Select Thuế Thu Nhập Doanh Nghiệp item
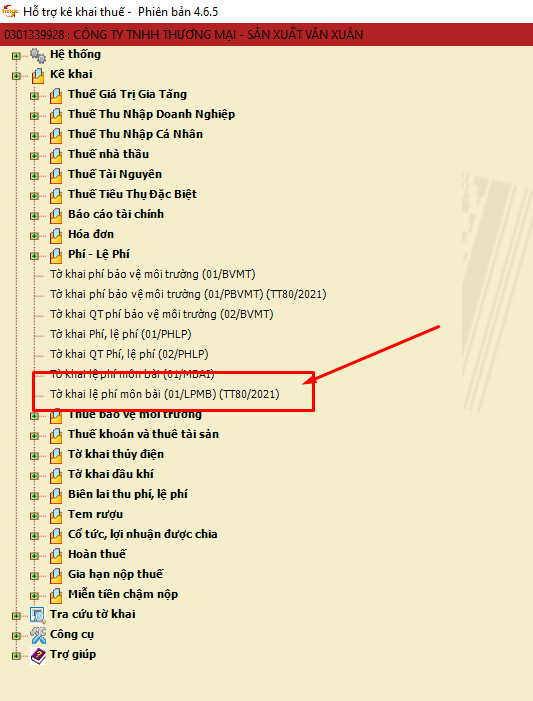Viewport: 533px width, 701px height. coord(151,114)
